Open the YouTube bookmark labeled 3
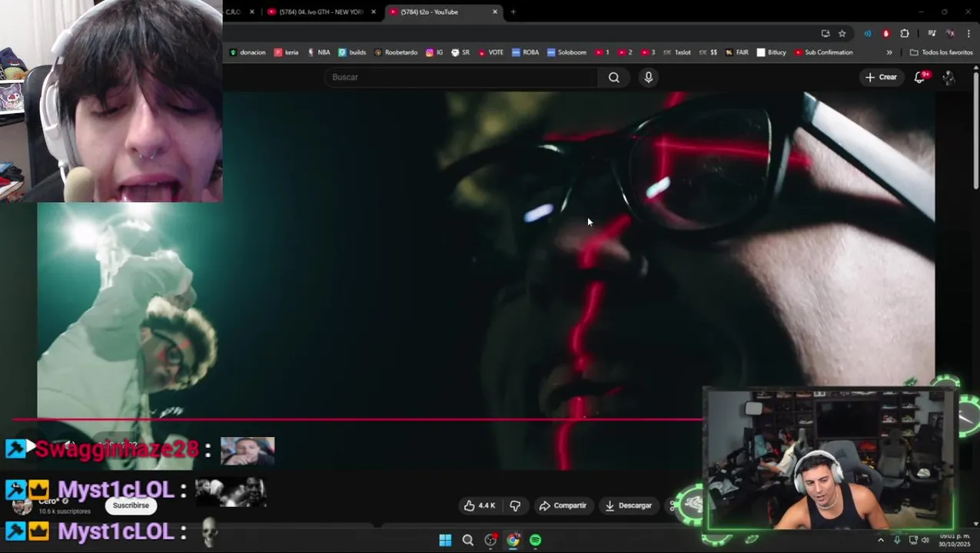 (648, 52)
